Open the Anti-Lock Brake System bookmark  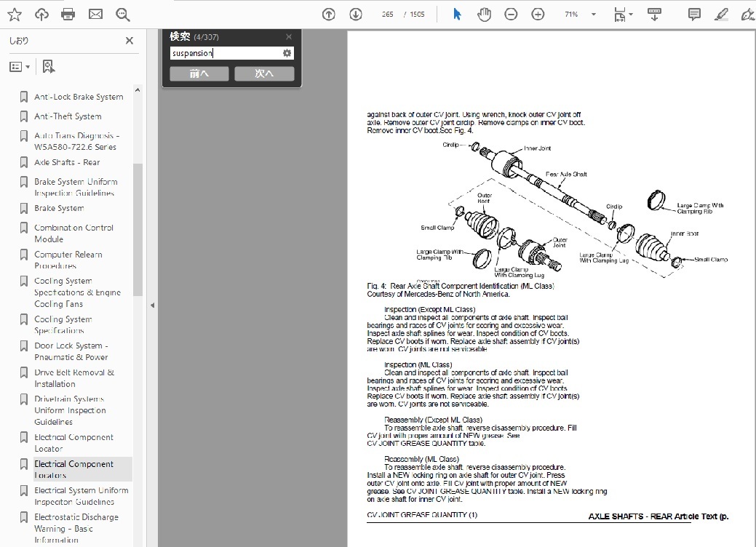pos(79,97)
